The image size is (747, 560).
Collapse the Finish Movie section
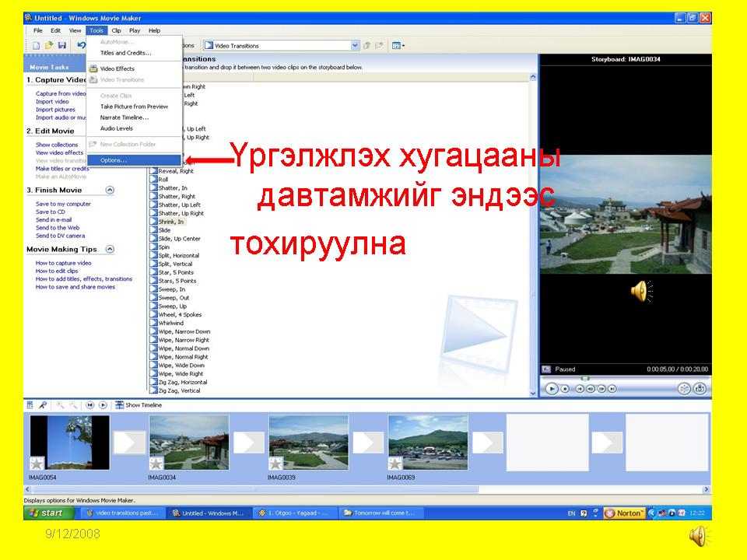110,190
